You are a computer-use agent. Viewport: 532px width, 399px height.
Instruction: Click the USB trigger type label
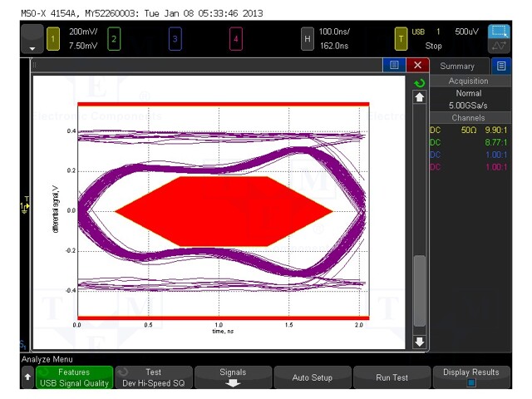418,32
